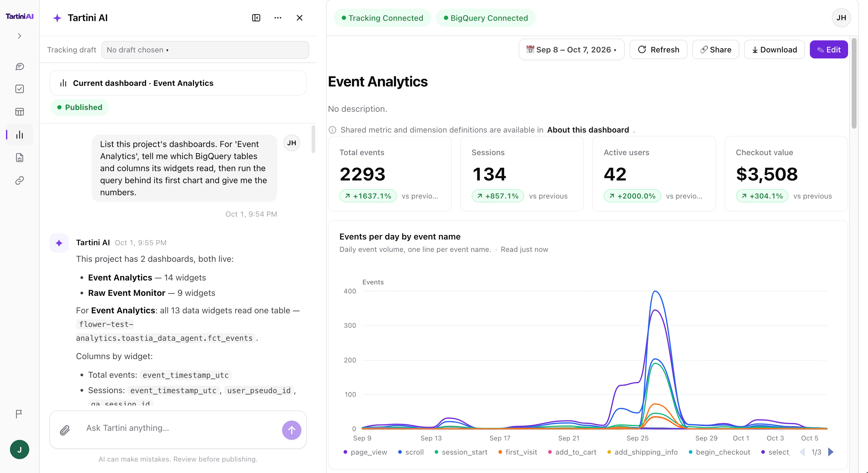Share the dashboard
The width and height of the screenshot is (868, 473).
[x=716, y=50]
